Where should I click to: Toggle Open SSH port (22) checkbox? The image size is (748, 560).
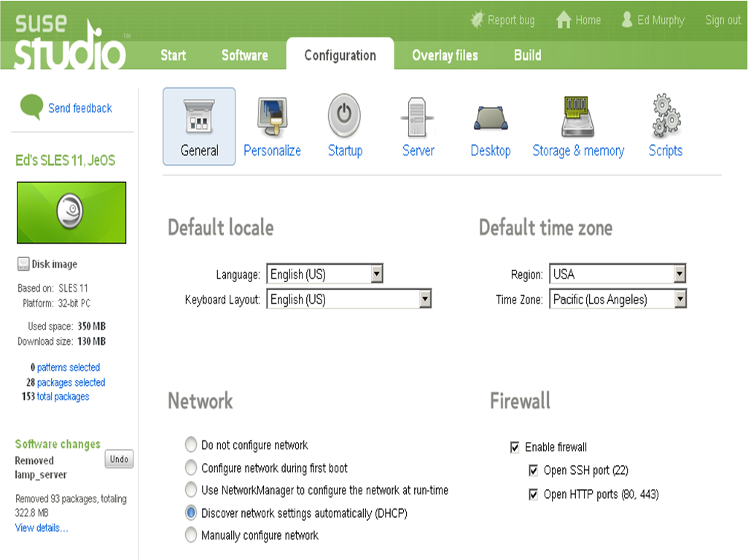coord(534,471)
